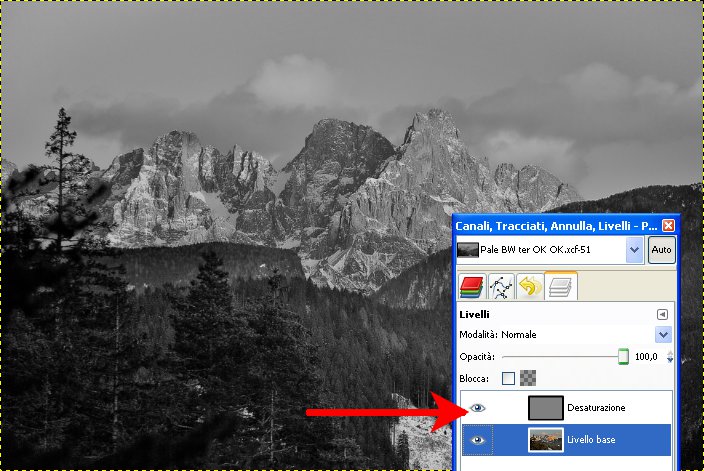Click the Opacità slider handle

tap(623, 356)
